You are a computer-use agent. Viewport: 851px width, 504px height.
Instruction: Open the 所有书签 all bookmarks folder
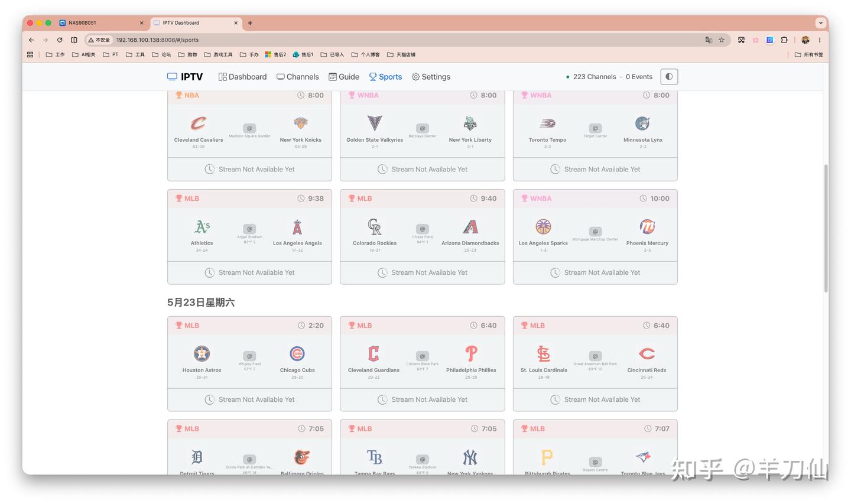pyautogui.click(x=808, y=54)
